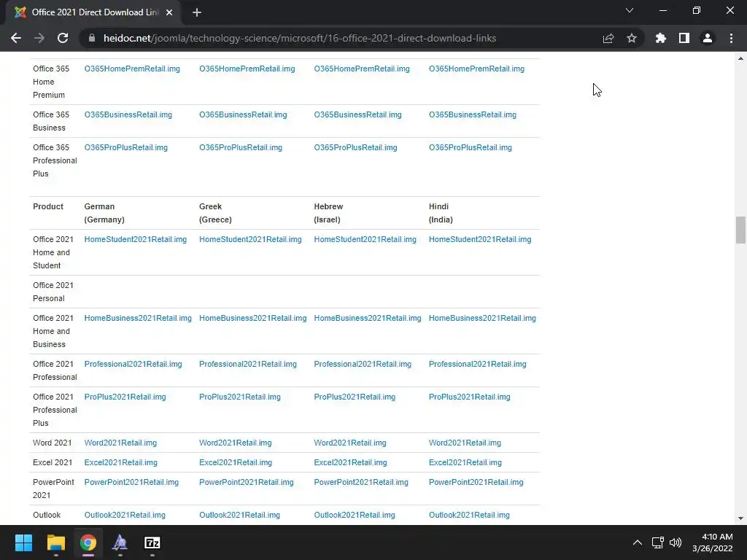747x560 pixels.
Task: Click scrollbar up arrow
Action: click(740, 58)
